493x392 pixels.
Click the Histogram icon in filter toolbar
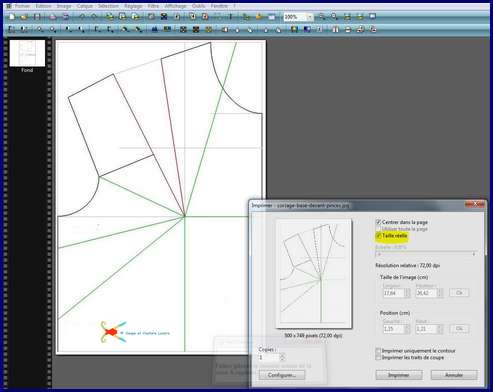coord(154,30)
